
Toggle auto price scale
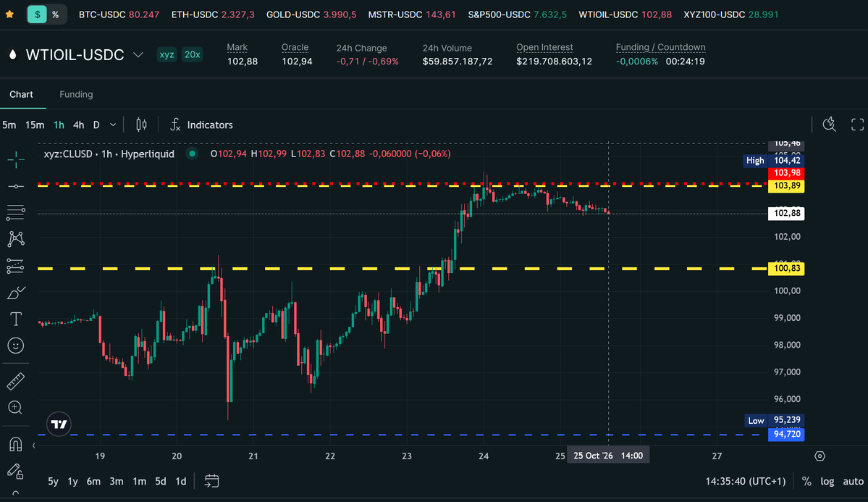(x=853, y=481)
